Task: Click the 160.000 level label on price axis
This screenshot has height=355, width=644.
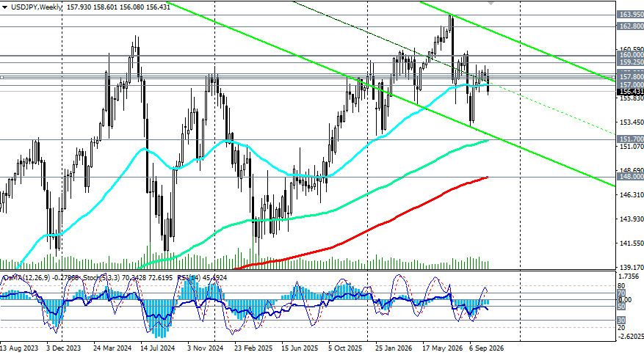Action: pyautogui.click(x=631, y=54)
